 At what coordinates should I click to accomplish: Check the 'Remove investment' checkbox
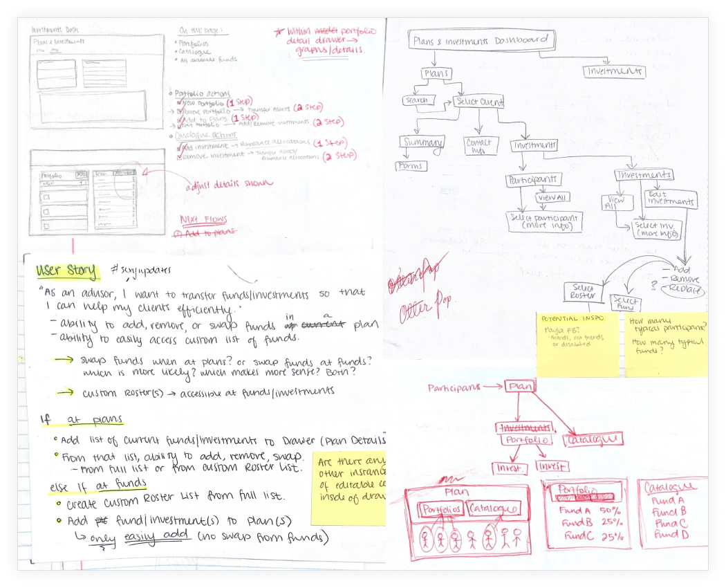point(180,156)
